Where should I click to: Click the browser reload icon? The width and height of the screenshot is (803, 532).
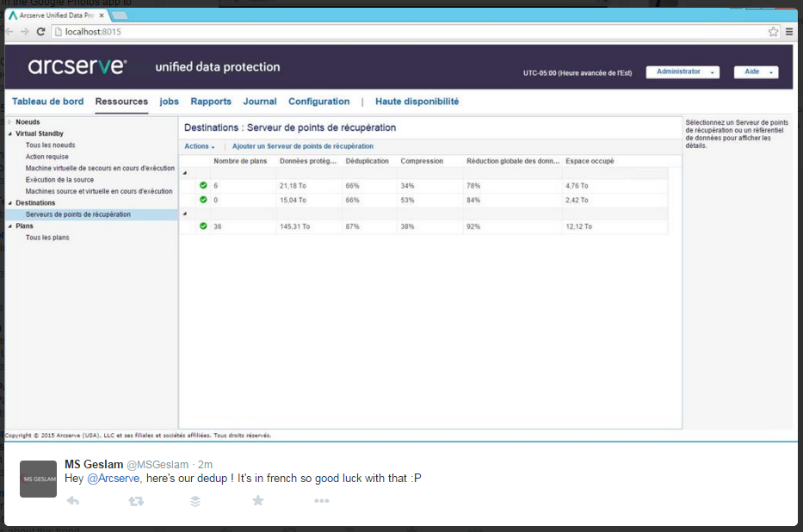(x=41, y=32)
